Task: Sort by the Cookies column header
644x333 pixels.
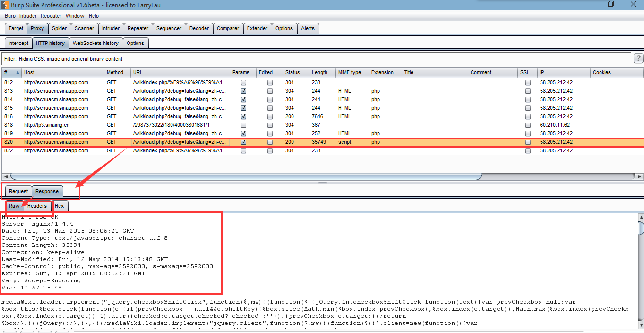Action: coord(617,72)
